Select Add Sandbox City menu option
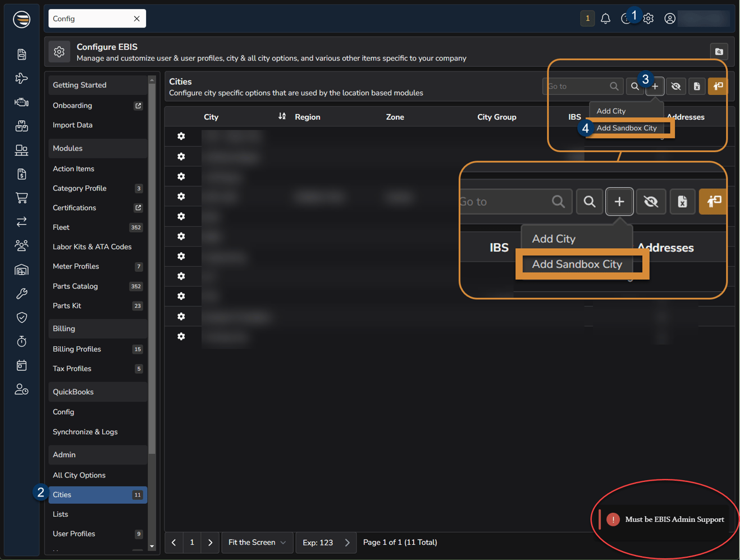This screenshot has width=740, height=560. point(626,128)
